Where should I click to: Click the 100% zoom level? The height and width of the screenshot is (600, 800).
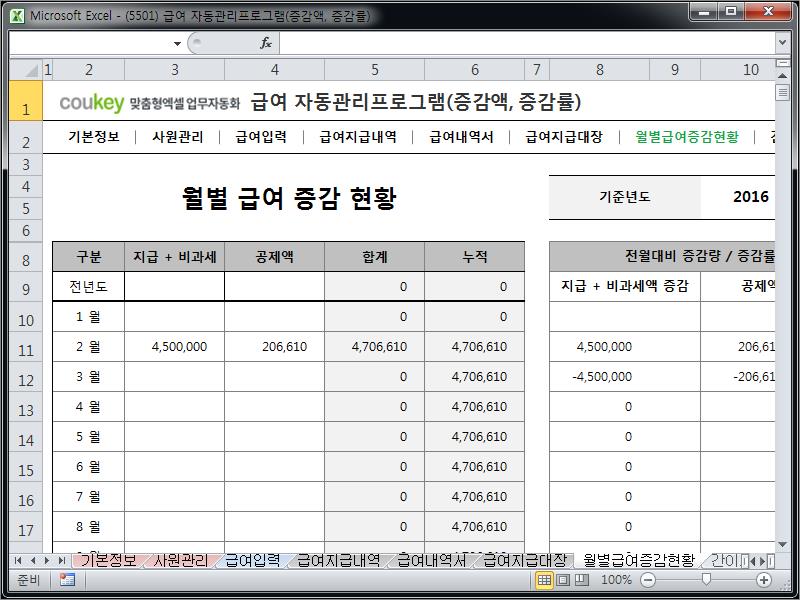pyautogui.click(x=616, y=580)
